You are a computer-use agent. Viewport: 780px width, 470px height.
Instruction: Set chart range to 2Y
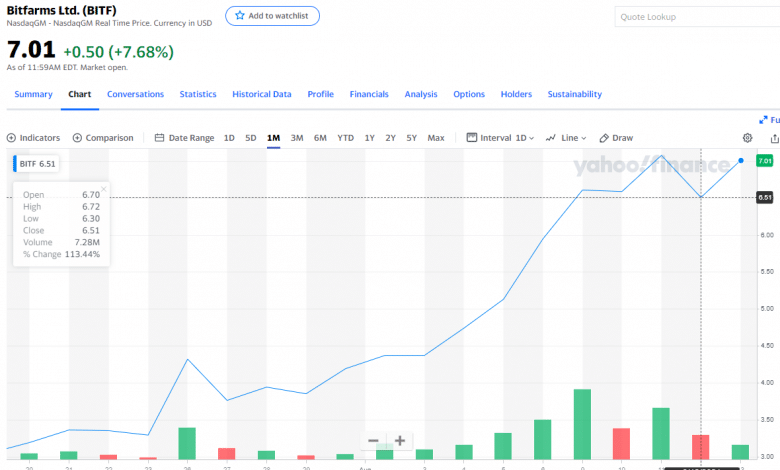[x=390, y=138]
